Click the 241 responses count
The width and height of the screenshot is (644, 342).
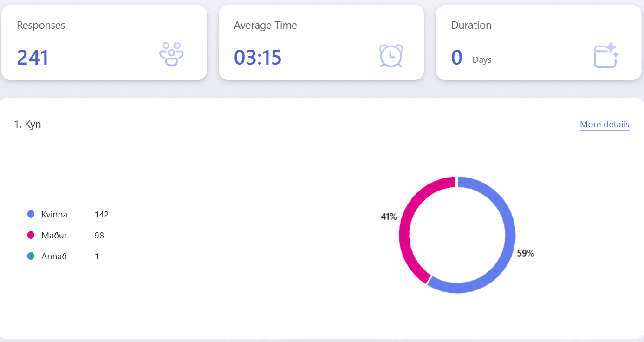[33, 58]
